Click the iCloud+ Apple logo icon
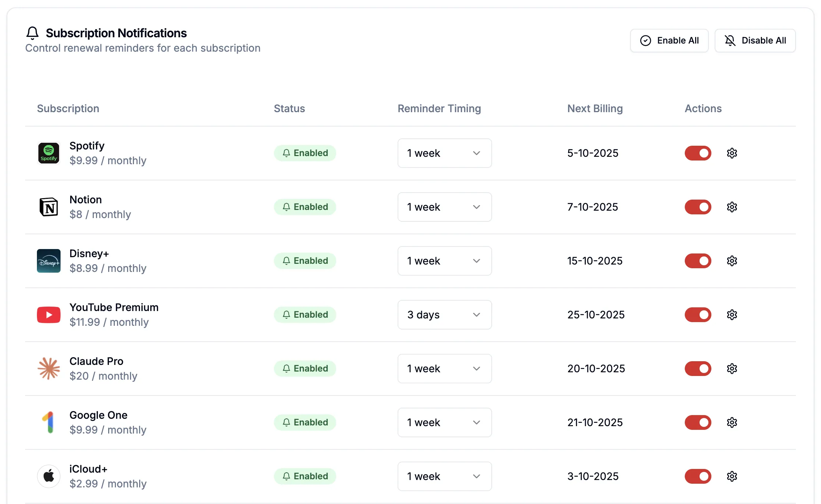Image resolution: width=821 pixels, height=504 pixels. click(49, 476)
